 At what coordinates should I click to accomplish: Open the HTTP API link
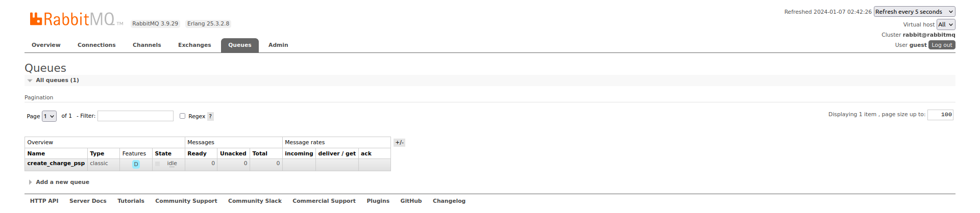(44, 201)
